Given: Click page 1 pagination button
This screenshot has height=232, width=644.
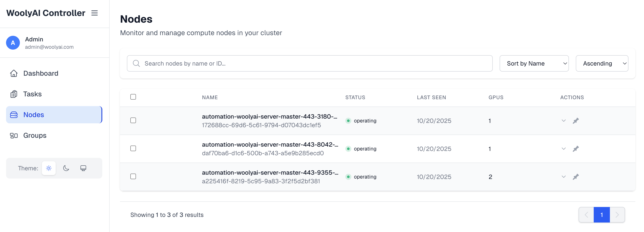Looking at the screenshot, I should pyautogui.click(x=601, y=215).
